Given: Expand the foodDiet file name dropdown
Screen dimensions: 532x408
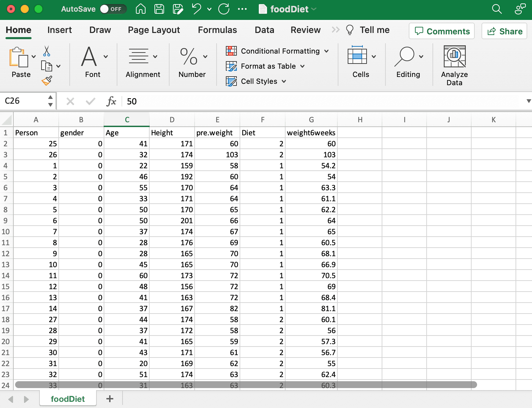Looking at the screenshot, I should (314, 9).
